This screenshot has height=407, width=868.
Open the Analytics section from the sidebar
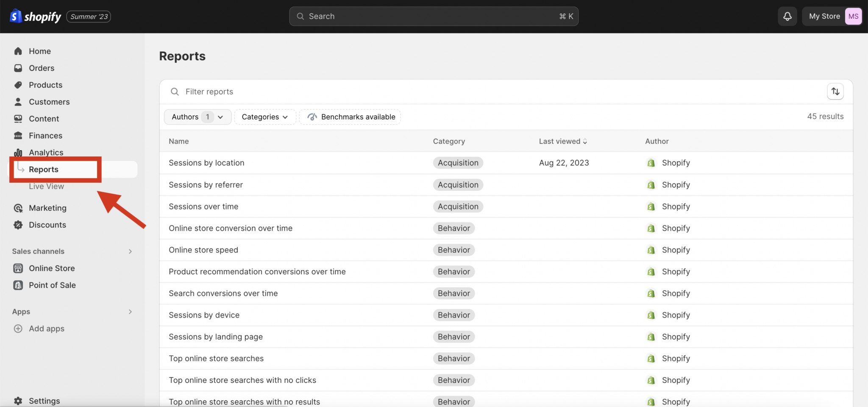tap(46, 152)
